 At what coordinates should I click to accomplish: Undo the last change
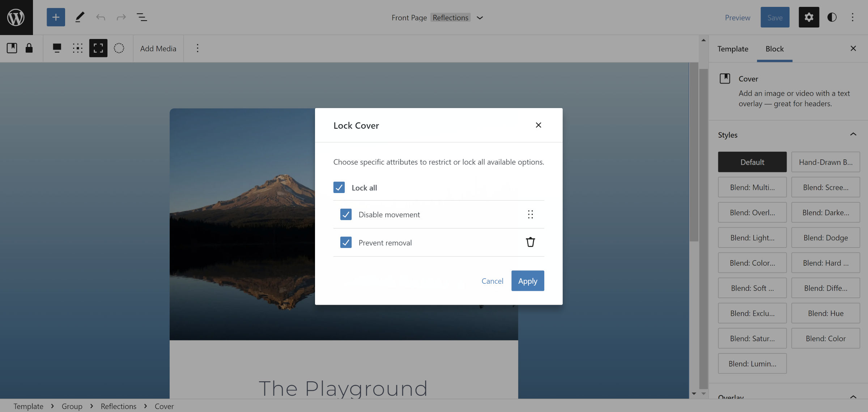coord(101,17)
